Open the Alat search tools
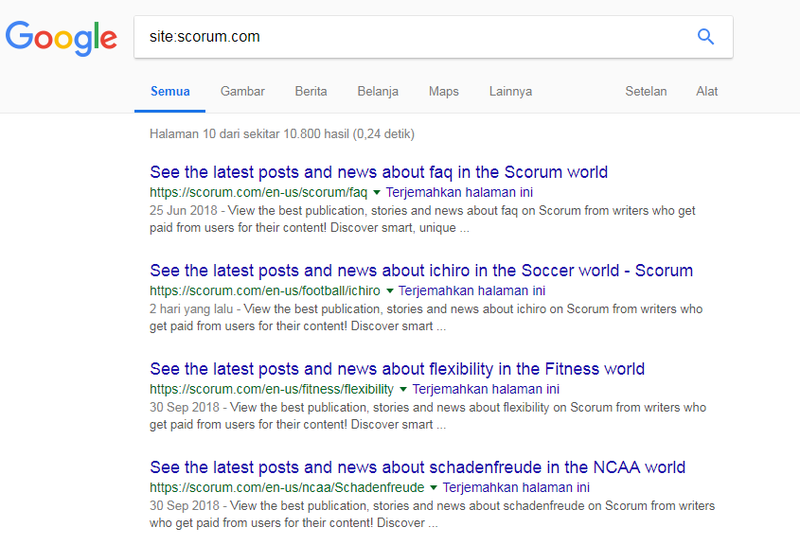 tap(707, 91)
